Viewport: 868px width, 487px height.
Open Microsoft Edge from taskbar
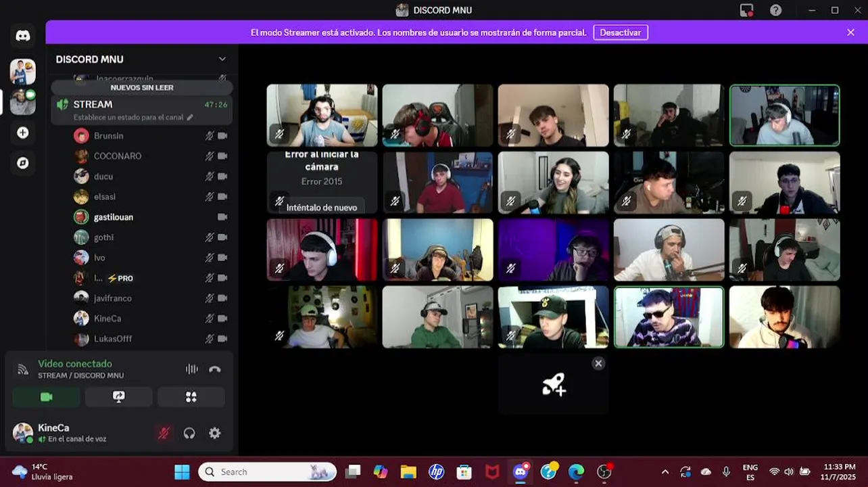tap(576, 471)
